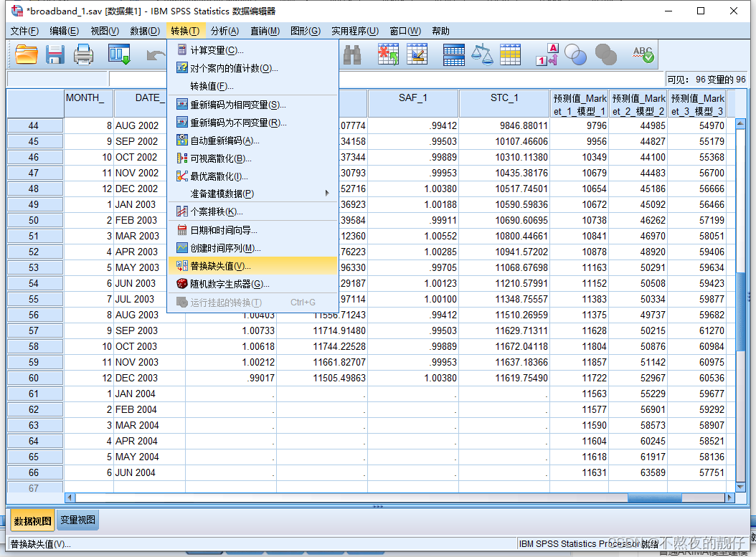This screenshot has width=756, height=557.
Task: Expand 准备建模数据(P) submenu
Action: [252, 194]
